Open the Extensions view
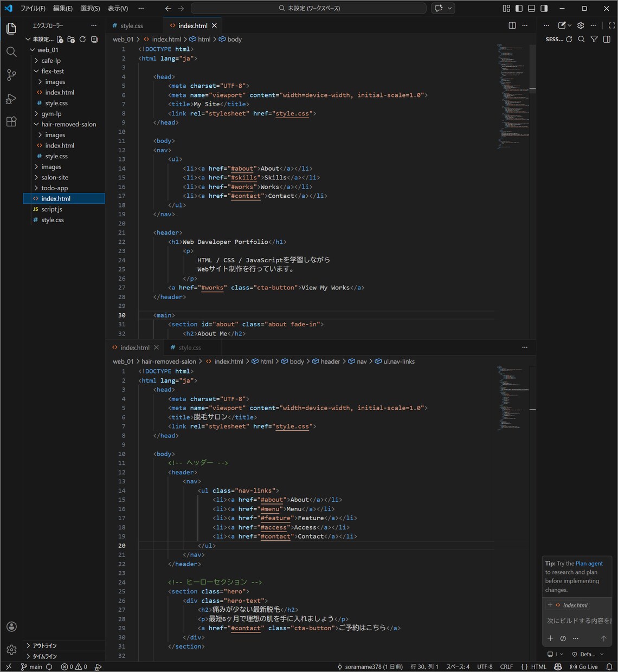Screen dimensions: 618x672 11,121
